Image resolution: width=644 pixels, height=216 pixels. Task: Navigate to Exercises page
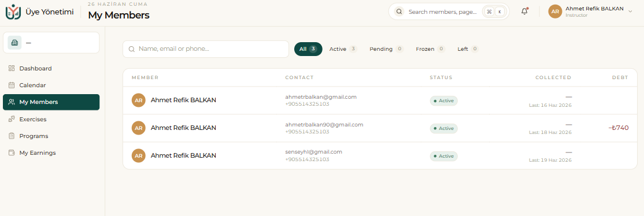(x=51, y=119)
